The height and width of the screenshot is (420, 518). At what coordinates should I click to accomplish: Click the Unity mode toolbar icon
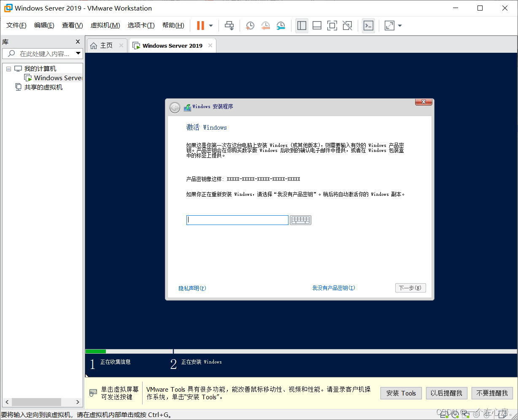coord(347,26)
